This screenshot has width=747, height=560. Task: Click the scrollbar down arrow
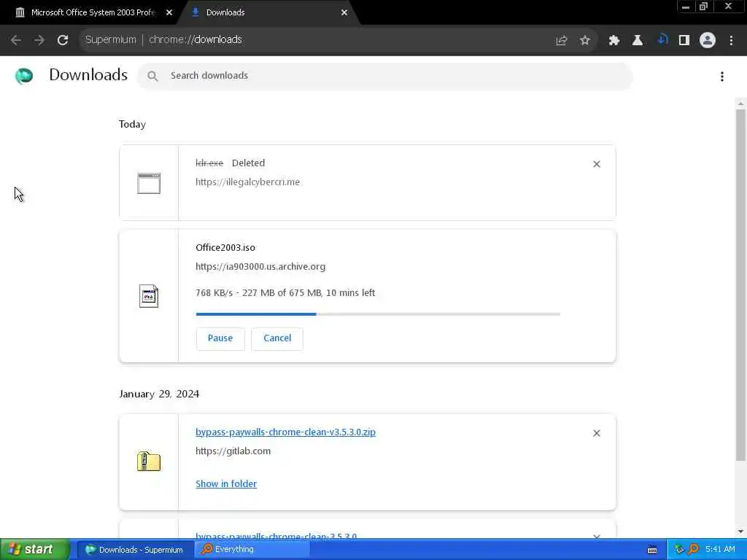[x=740, y=532]
